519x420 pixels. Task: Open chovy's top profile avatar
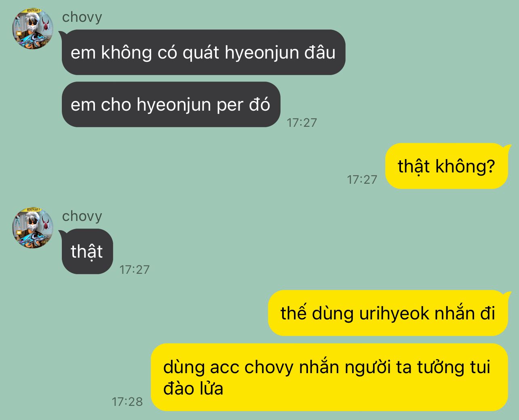pos(33,29)
